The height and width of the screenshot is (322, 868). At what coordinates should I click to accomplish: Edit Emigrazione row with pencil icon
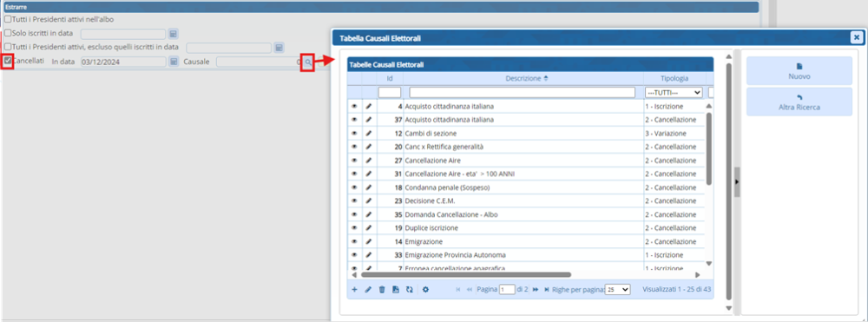[x=369, y=241]
